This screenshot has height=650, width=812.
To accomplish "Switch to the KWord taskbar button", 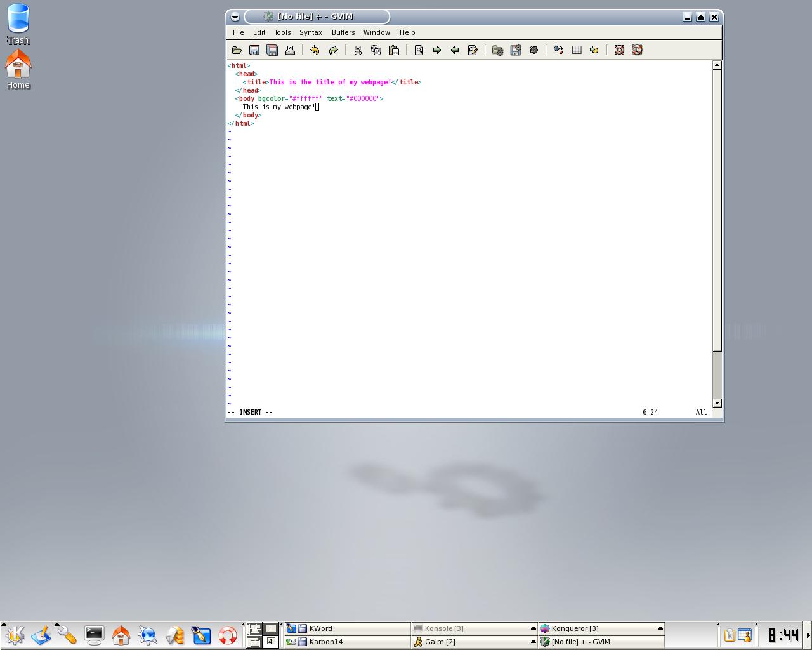I will (347, 628).
